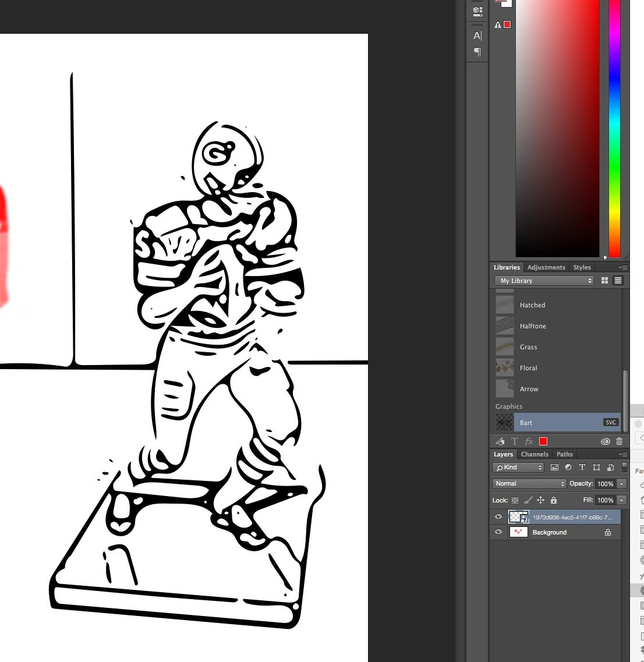Image resolution: width=644 pixels, height=662 pixels.
Task: Add the red foreground color to library
Action: click(x=543, y=441)
